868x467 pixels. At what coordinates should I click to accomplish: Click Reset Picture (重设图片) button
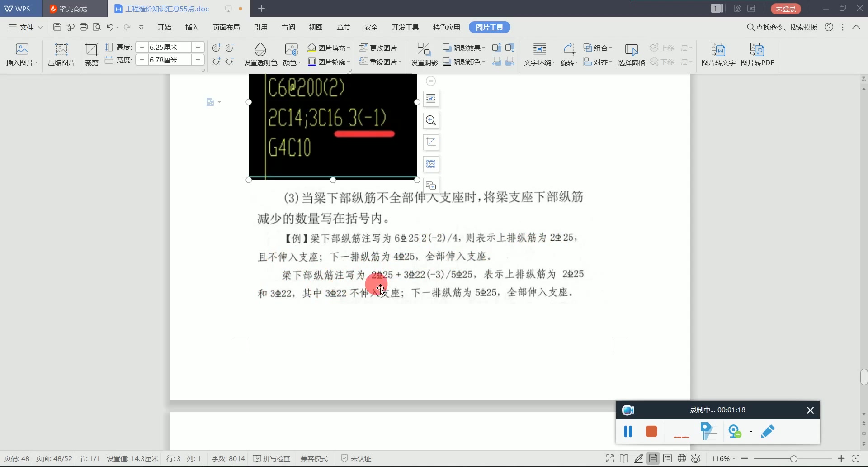click(x=380, y=62)
